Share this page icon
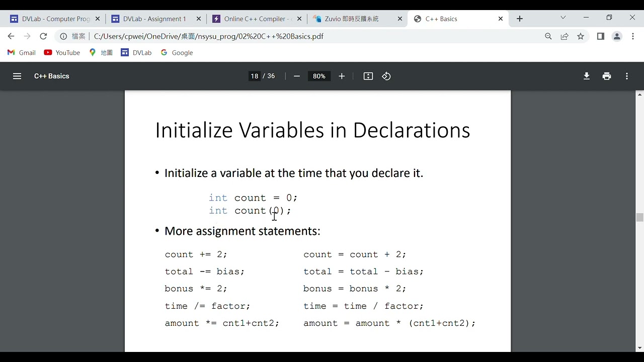This screenshot has height=362, width=644. 565,36
